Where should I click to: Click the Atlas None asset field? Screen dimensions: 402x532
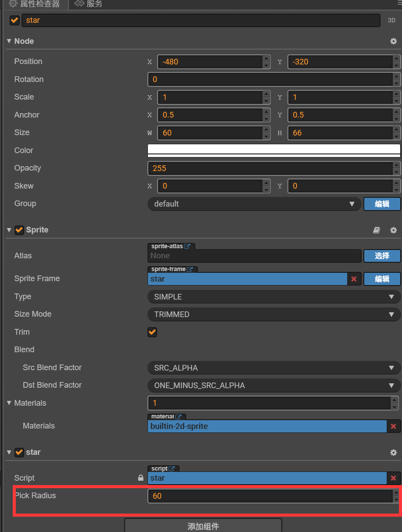point(254,256)
